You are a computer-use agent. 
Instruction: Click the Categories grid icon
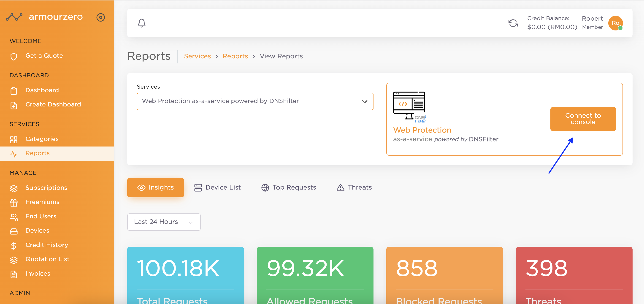(x=14, y=140)
